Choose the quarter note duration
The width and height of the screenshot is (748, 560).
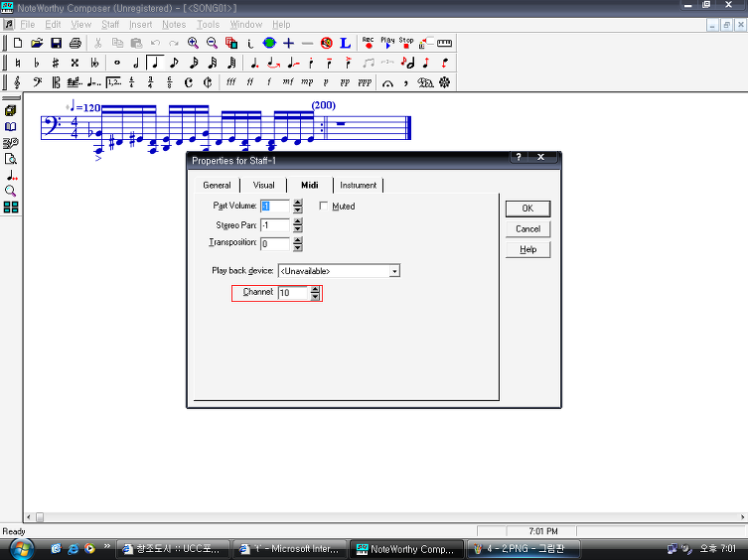155,63
